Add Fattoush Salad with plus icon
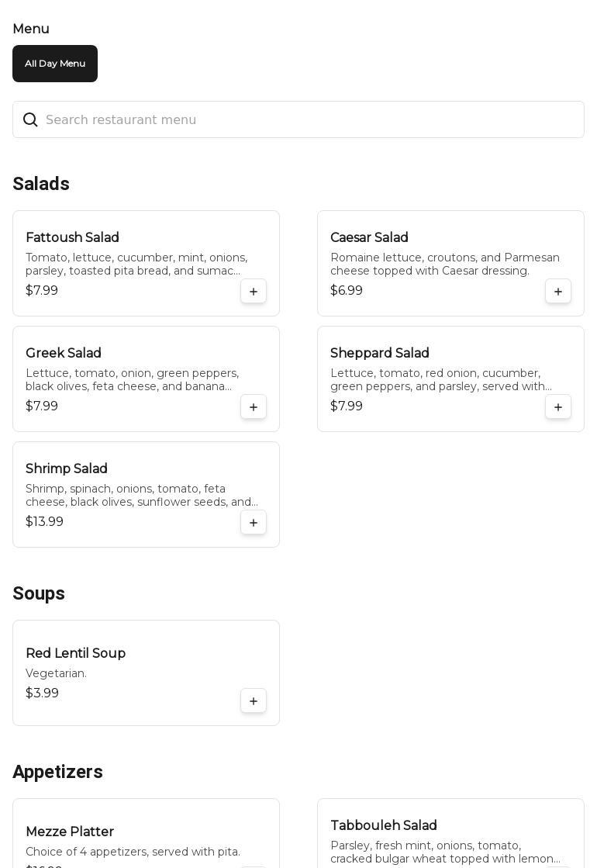 254,292
